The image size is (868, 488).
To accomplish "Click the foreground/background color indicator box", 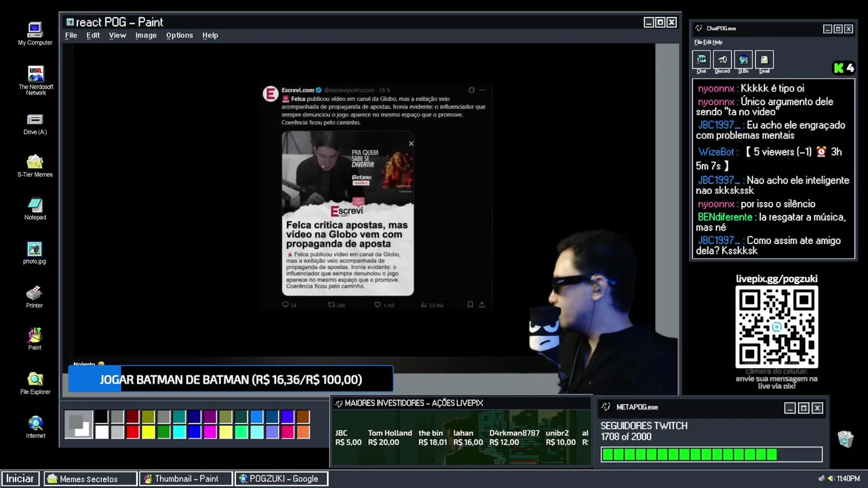I will point(79,424).
